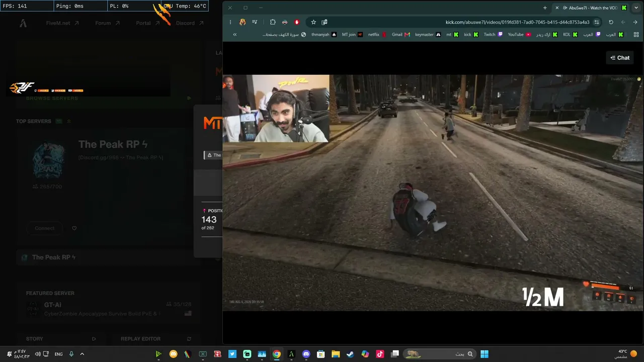Launch TikTok from the taskbar
644x362 pixels.
[x=380, y=354]
